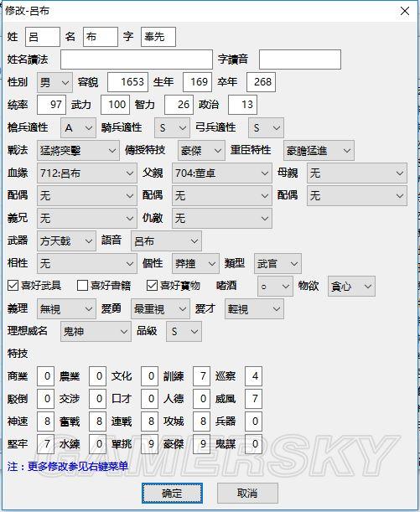Click the 确定 confirm button
The image size is (420, 512).
click(172, 493)
